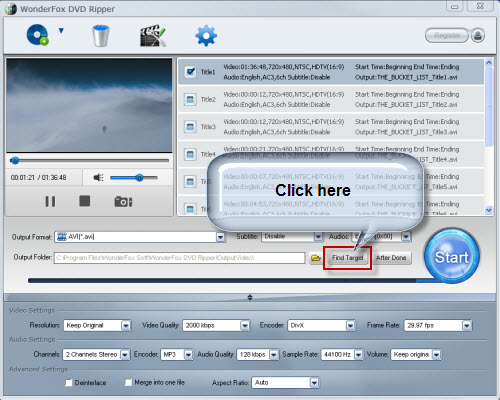Check the Title4 checkbox
500x400 pixels.
(x=190, y=154)
